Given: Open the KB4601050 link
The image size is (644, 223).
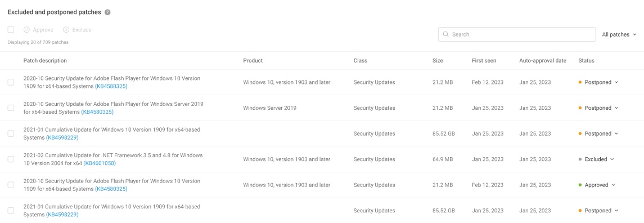Looking at the screenshot, I should 100,163.
